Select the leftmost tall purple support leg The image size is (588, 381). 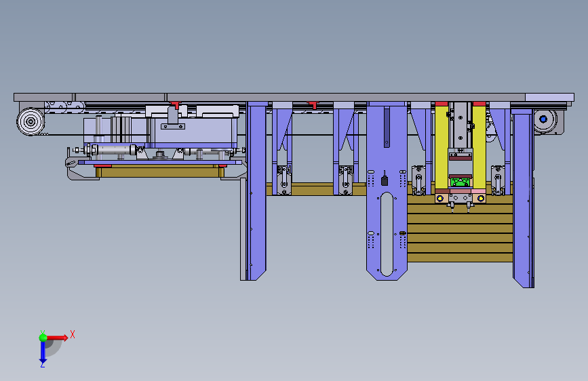point(256,190)
